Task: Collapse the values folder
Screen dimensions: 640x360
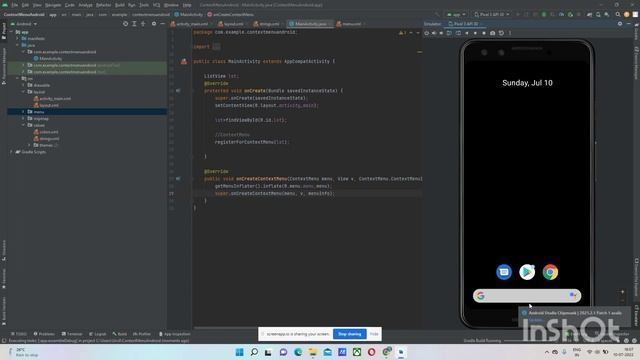Action: pos(24,125)
